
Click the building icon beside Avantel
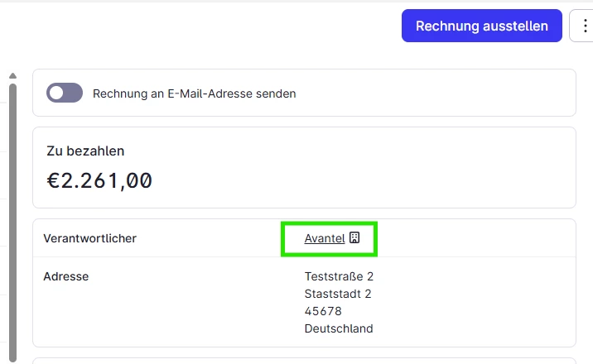point(354,238)
